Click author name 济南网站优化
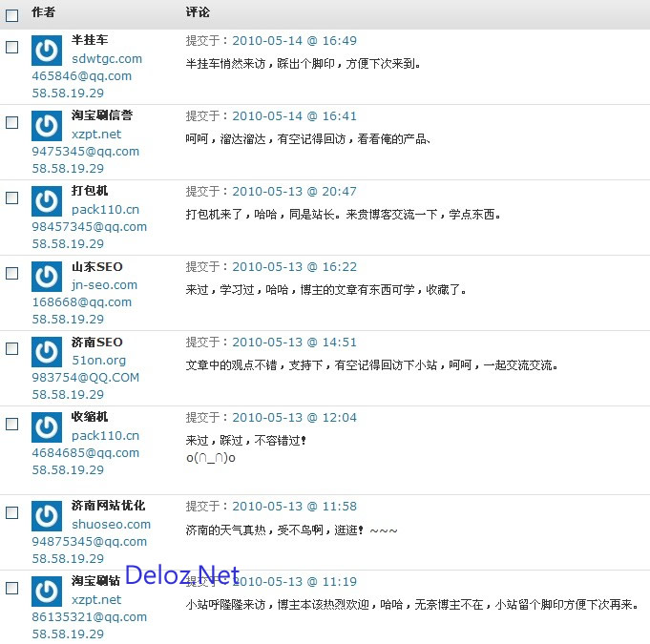The image size is (650, 644). tap(108, 506)
